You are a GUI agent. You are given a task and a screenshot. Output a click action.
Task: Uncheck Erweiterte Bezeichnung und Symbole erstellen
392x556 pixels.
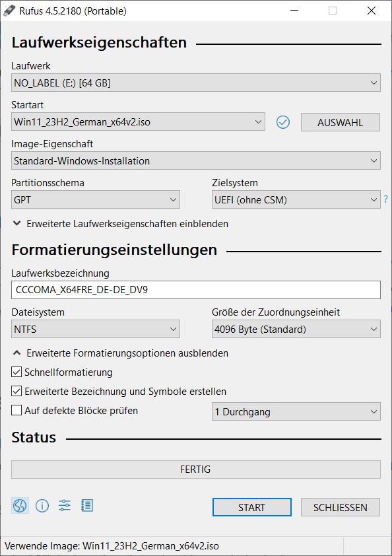pyautogui.click(x=16, y=391)
